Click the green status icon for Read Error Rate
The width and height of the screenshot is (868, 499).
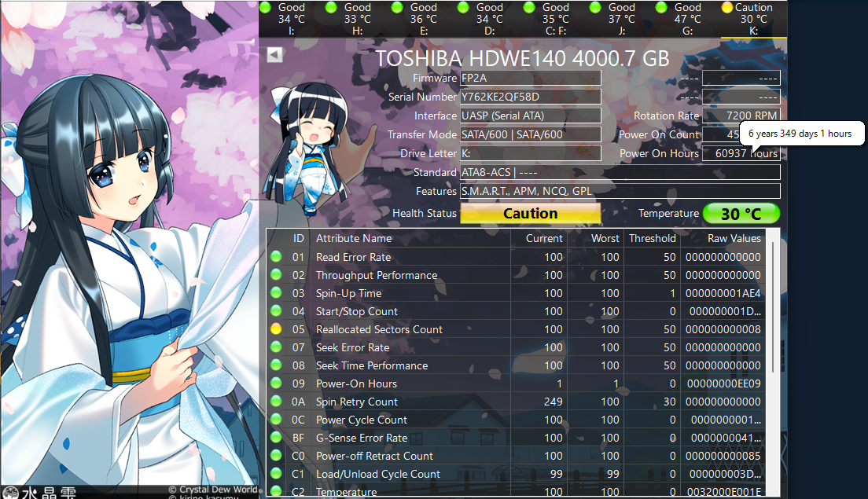[x=276, y=257]
